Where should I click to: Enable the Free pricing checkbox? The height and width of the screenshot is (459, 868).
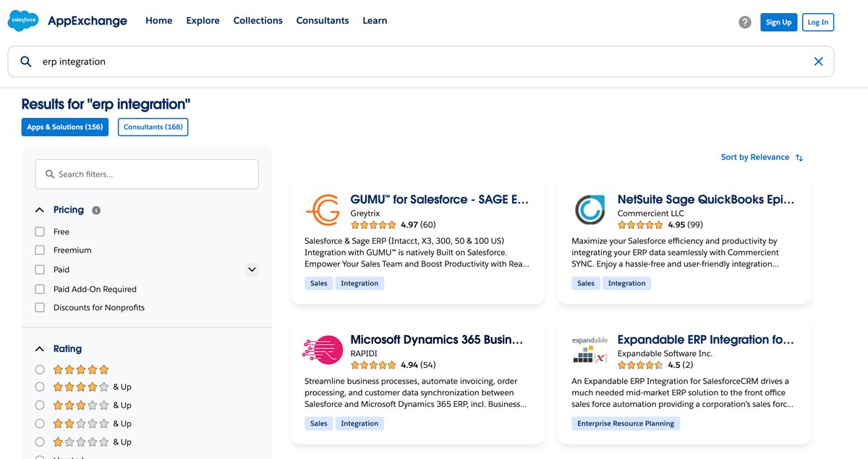coord(40,232)
